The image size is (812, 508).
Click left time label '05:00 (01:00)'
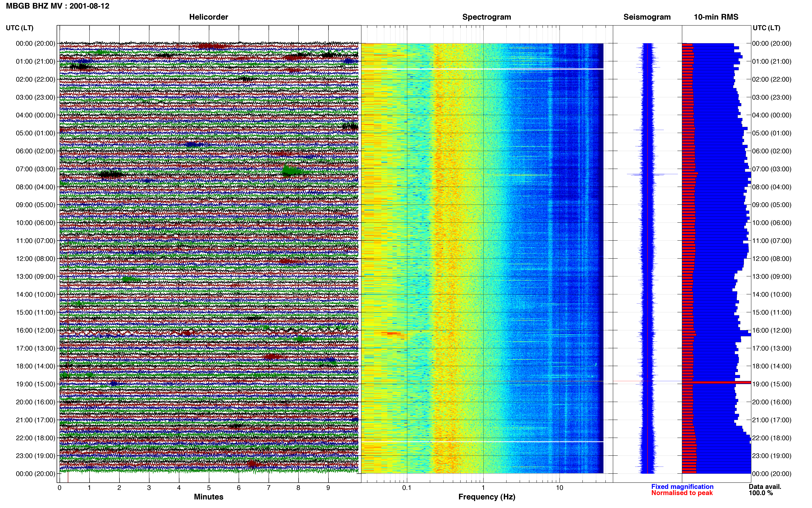pos(36,133)
